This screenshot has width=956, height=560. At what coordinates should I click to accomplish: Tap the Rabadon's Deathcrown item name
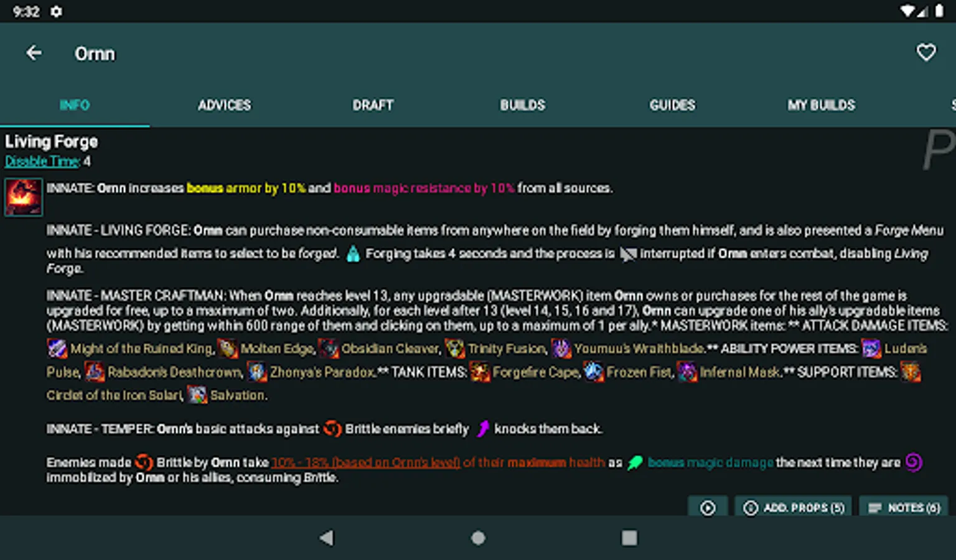tap(175, 372)
